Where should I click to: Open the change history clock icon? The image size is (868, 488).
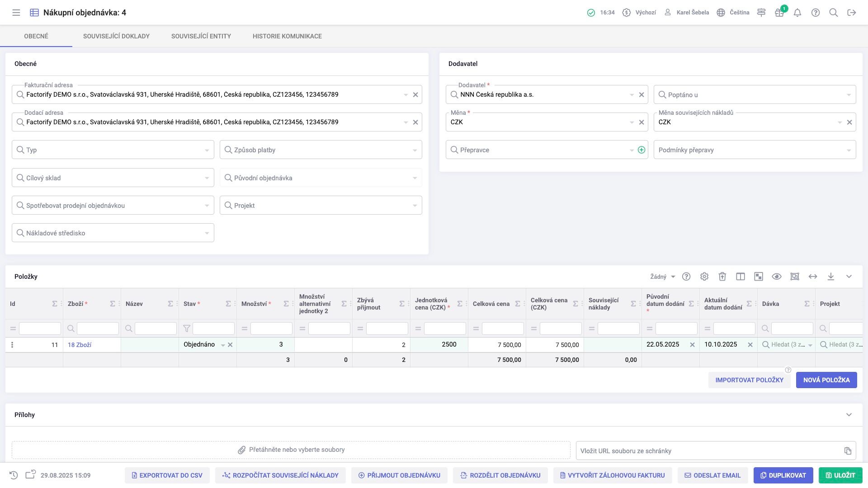point(14,475)
